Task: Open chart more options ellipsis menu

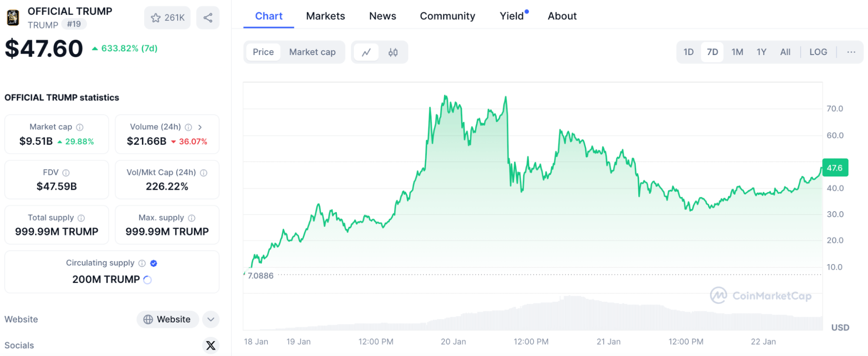Action: pyautogui.click(x=851, y=52)
